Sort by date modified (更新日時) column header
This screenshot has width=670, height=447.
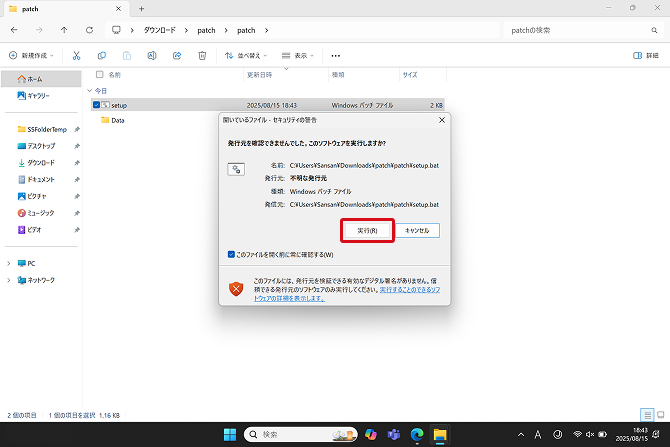tap(259, 75)
